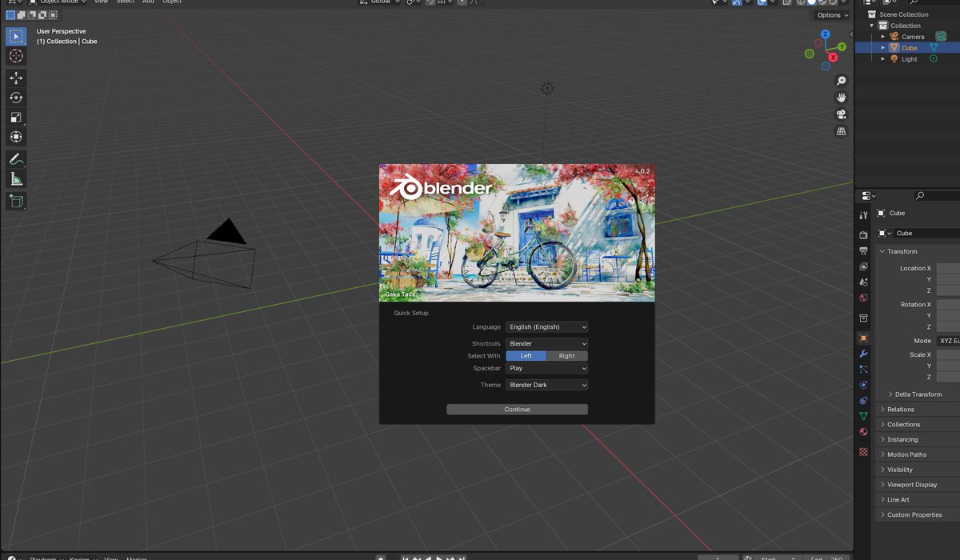Click the Add Cube tool
Image resolution: width=960 pixels, height=560 pixels.
click(x=16, y=201)
